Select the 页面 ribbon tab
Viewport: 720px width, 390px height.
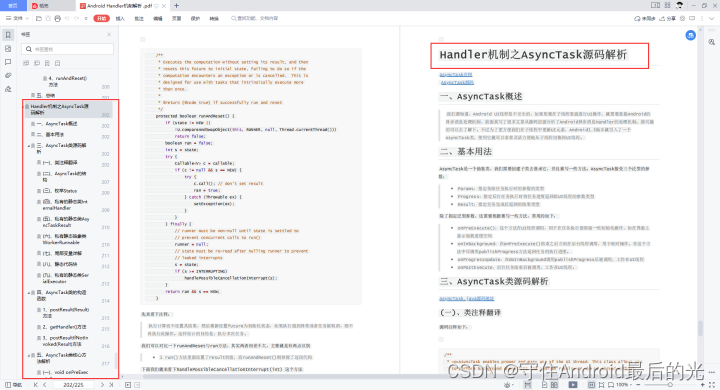coord(176,18)
